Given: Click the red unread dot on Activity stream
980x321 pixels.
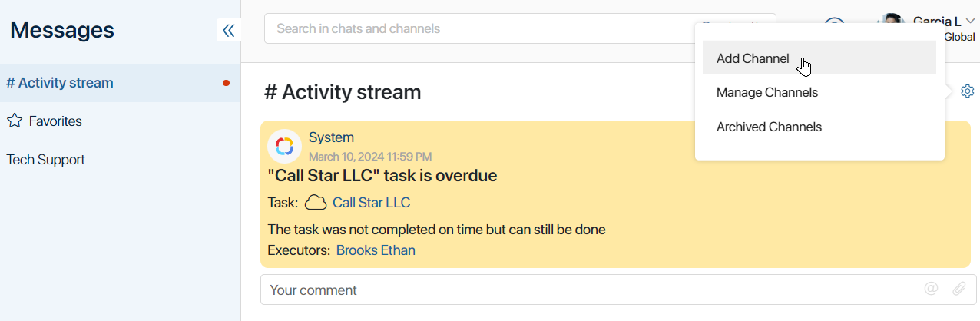Looking at the screenshot, I should (226, 83).
